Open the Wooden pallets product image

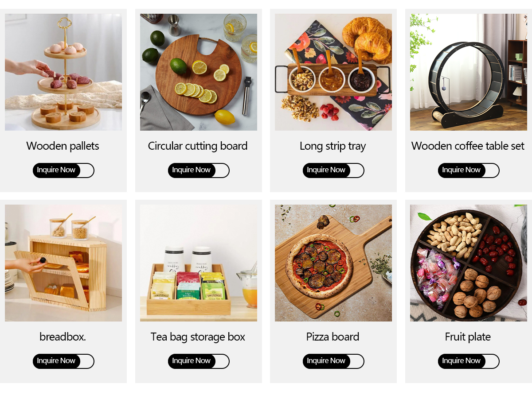click(x=63, y=72)
